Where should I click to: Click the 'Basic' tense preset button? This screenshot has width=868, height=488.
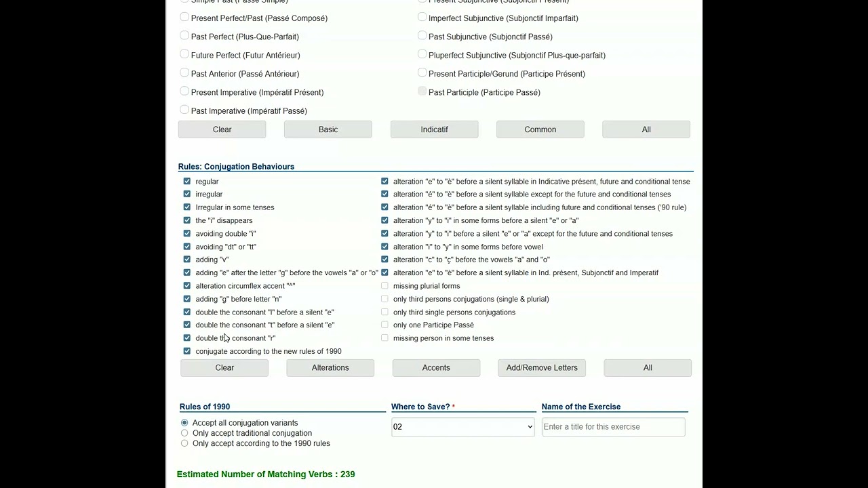[328, 129]
